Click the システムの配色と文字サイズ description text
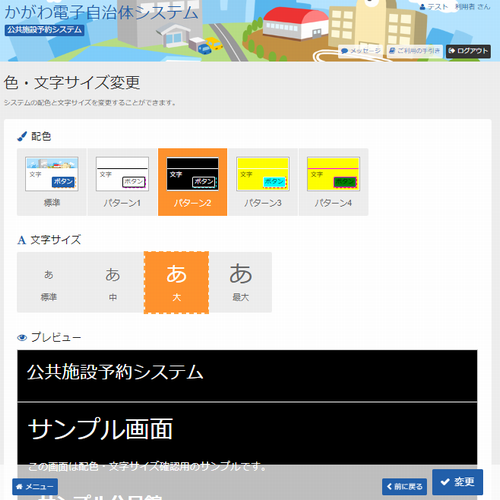Screen dimensions: 500x500 (90, 103)
